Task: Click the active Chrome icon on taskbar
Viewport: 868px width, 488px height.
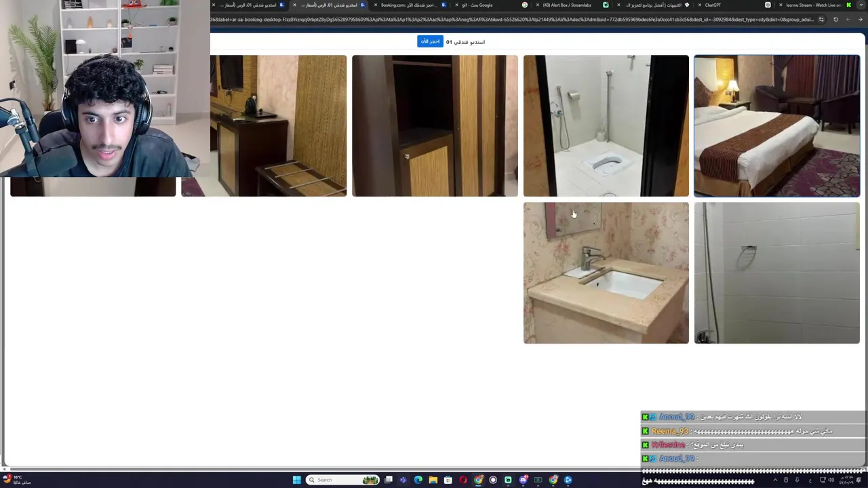Action: [x=478, y=480]
